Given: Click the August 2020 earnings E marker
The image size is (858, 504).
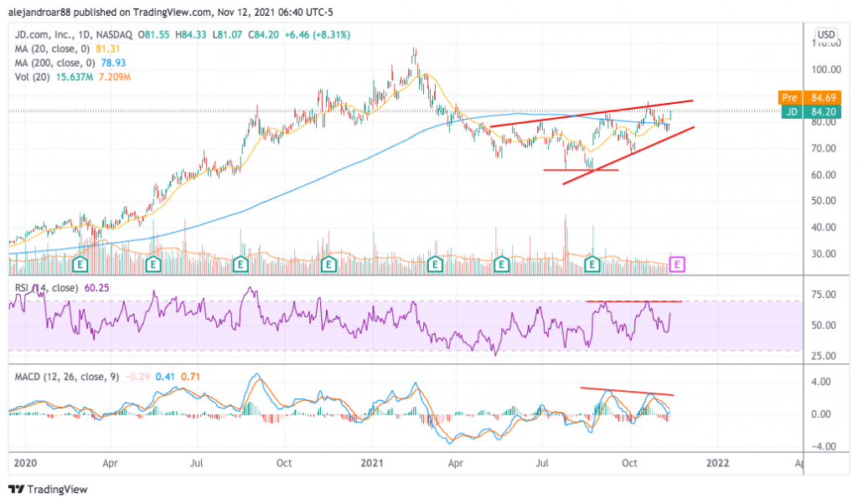Looking at the screenshot, I should click(240, 265).
